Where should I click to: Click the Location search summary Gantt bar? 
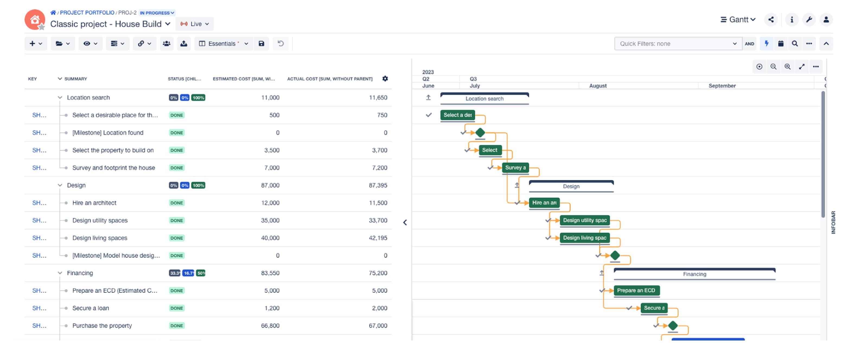[484, 98]
